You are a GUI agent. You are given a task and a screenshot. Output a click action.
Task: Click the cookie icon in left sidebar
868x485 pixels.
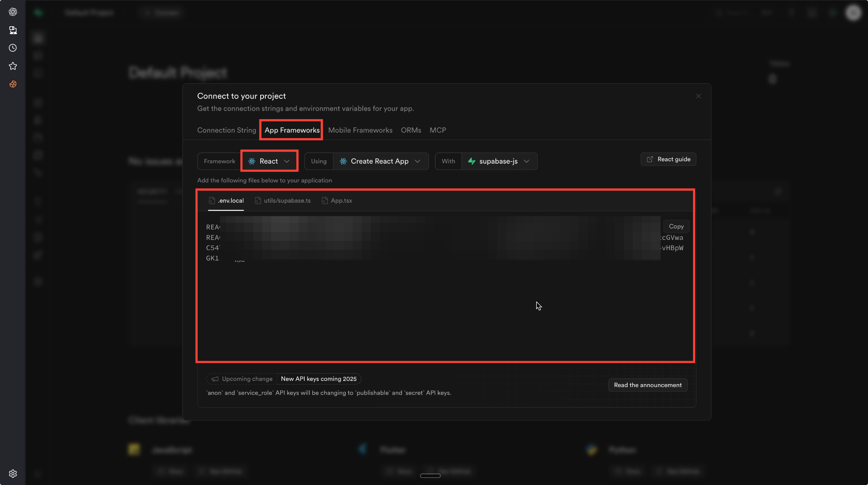click(x=13, y=84)
